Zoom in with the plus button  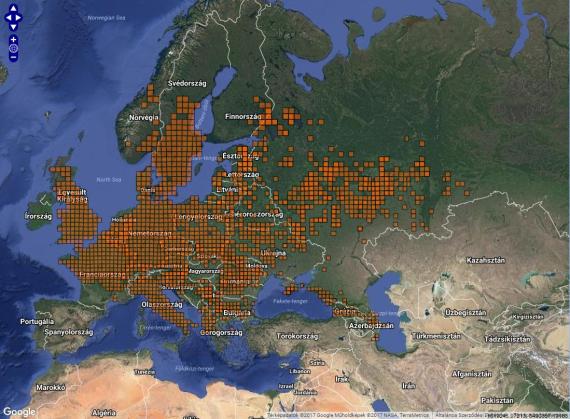click(x=13, y=39)
